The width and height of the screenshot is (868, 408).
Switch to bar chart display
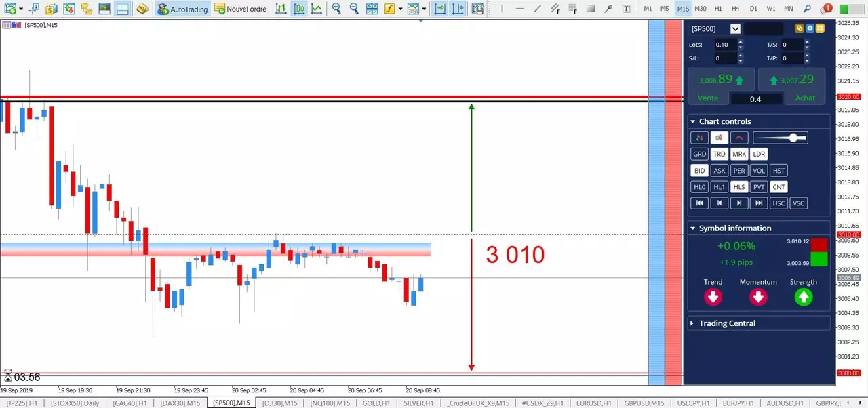(x=281, y=9)
